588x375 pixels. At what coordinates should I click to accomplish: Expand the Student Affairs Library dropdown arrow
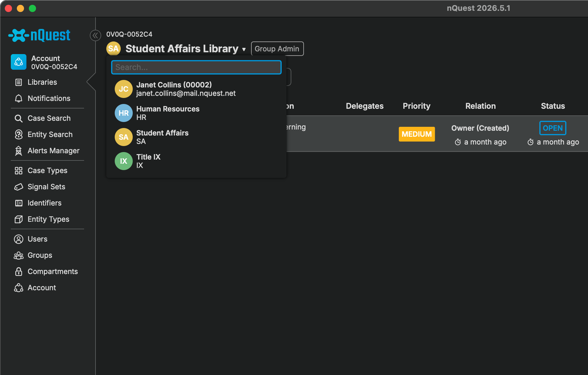coord(244,49)
